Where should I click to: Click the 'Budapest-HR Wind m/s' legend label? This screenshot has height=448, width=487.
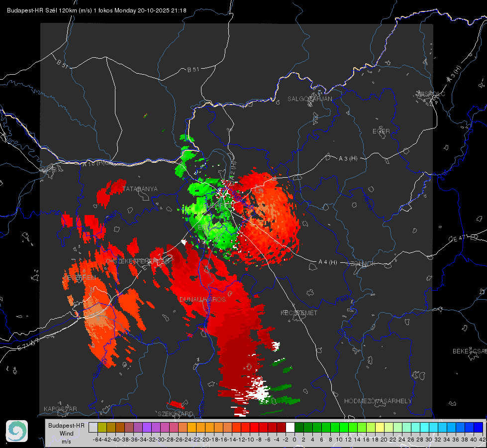tap(66, 434)
